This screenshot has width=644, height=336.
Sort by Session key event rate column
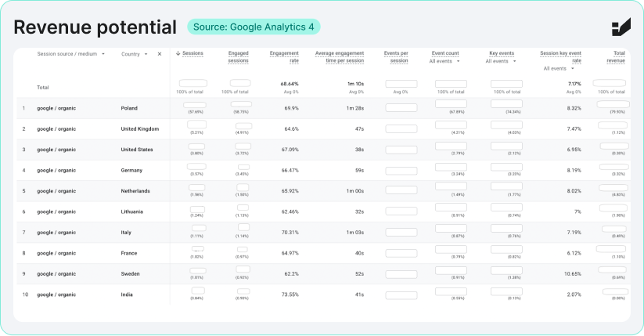click(560, 57)
